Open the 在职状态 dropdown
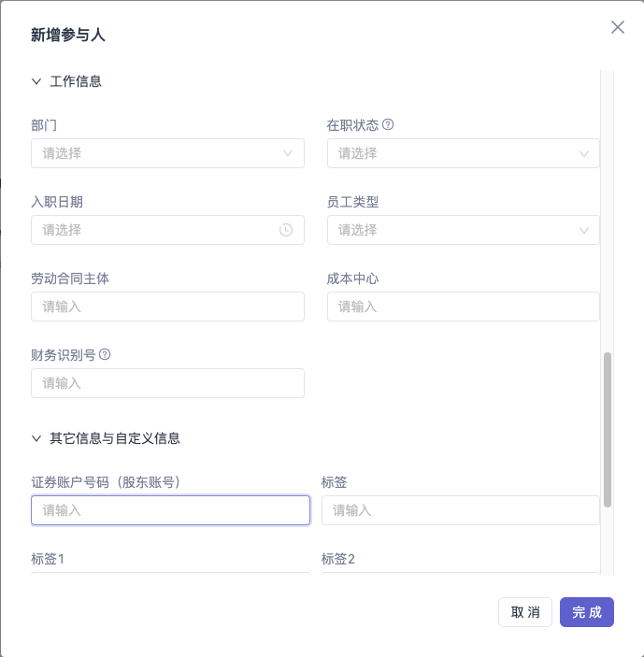This screenshot has width=644, height=657. tap(464, 153)
